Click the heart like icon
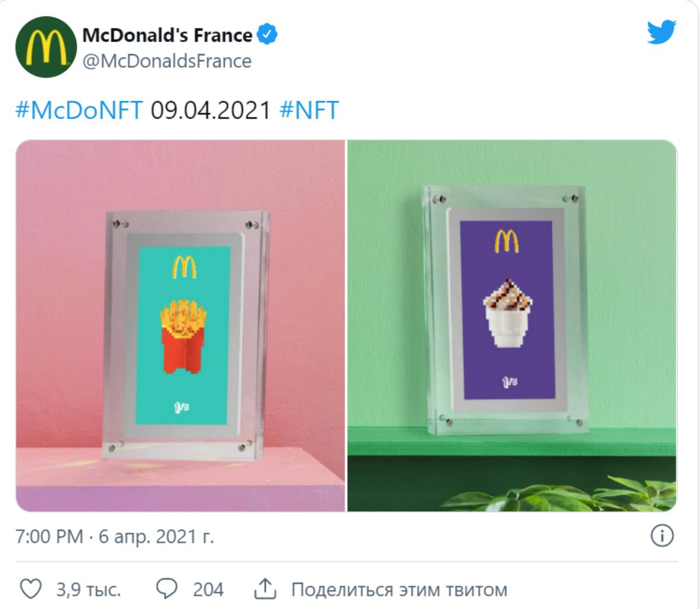Viewport: 700px width, 609px height. pos(31,589)
